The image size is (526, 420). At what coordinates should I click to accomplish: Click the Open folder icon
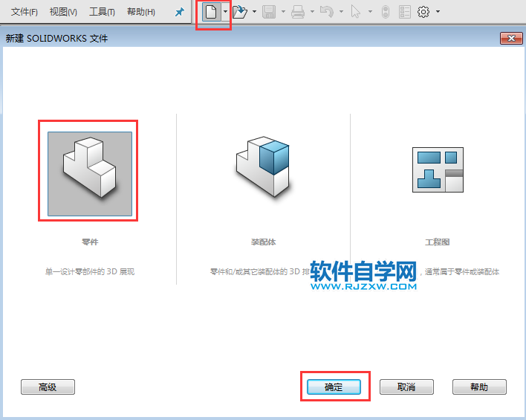pos(240,12)
